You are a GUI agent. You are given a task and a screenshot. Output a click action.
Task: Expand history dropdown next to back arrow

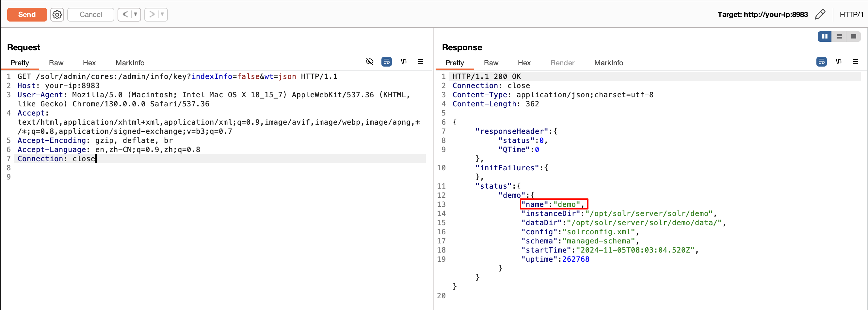coord(136,14)
